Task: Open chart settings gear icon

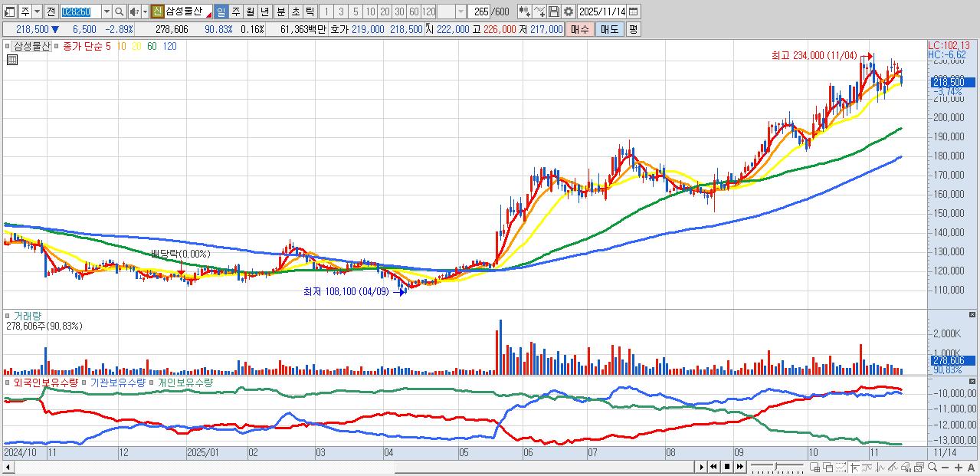Action: [569, 11]
